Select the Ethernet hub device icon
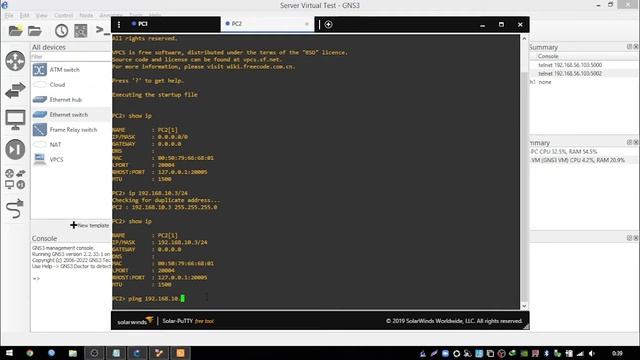Image resolution: width=640 pixels, height=360 pixels. [x=40, y=100]
